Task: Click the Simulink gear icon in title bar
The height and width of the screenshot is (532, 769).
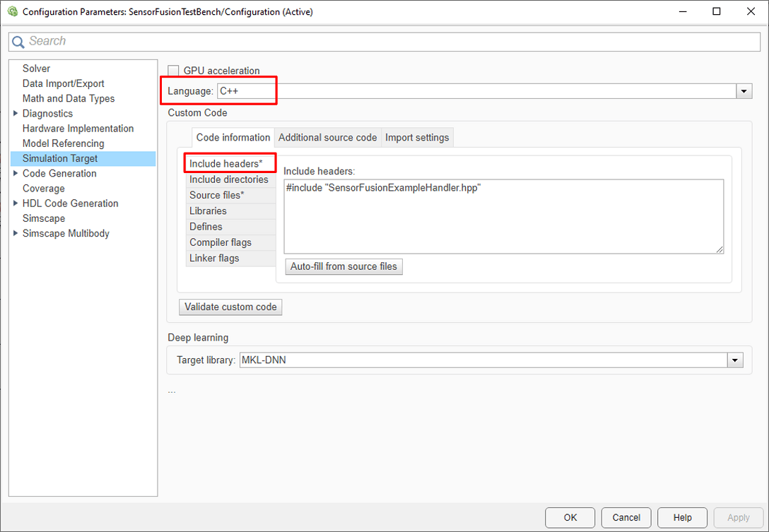Action: 13,11
